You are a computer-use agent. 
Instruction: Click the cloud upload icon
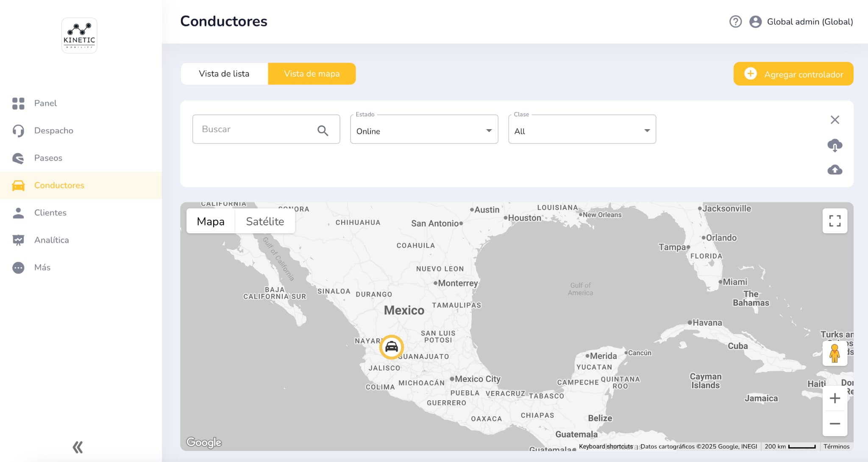(x=835, y=170)
